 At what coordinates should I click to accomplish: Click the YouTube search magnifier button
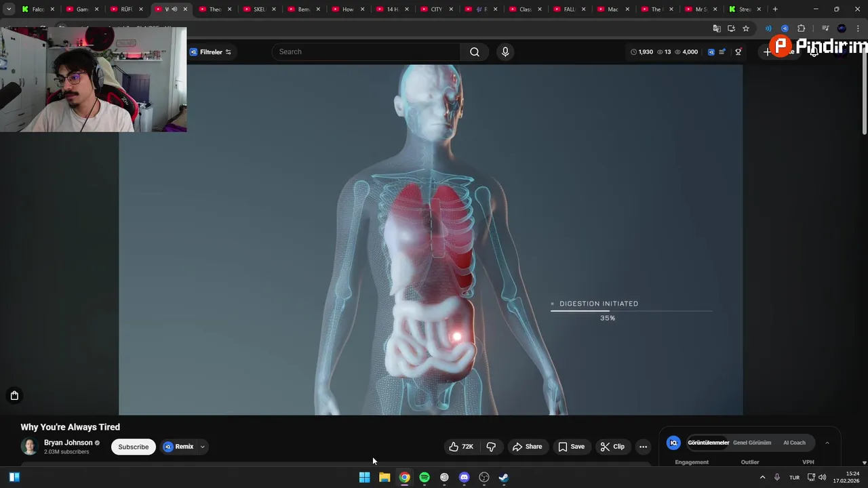[x=475, y=52]
